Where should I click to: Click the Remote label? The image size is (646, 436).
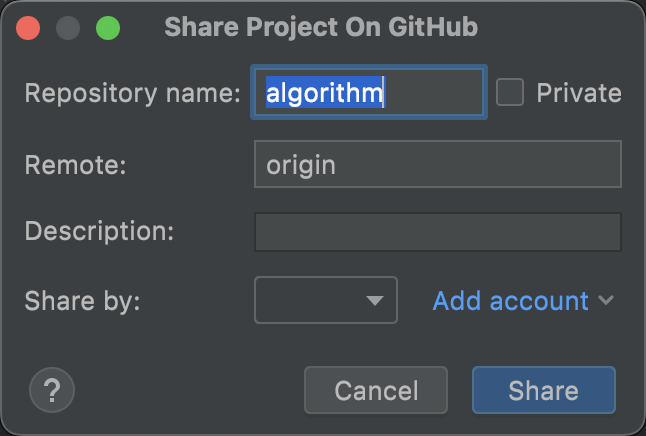tap(76, 164)
